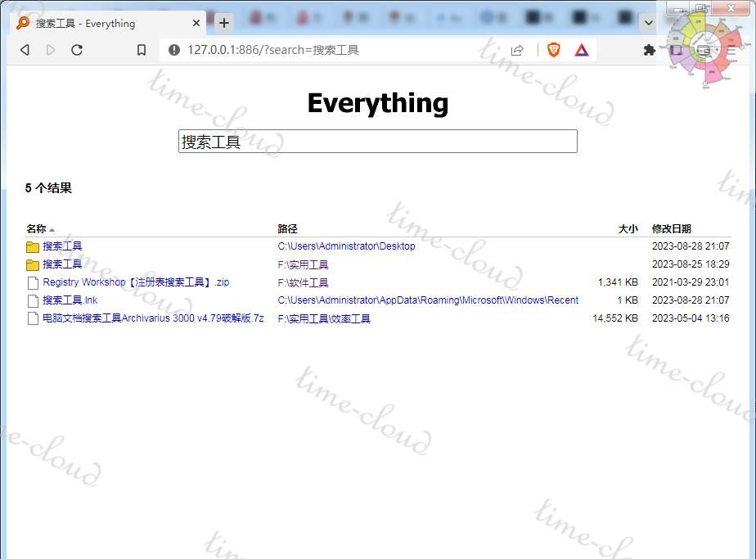Image resolution: width=756 pixels, height=559 pixels.
Task: View site info via the warning icon
Action: pyautogui.click(x=173, y=50)
